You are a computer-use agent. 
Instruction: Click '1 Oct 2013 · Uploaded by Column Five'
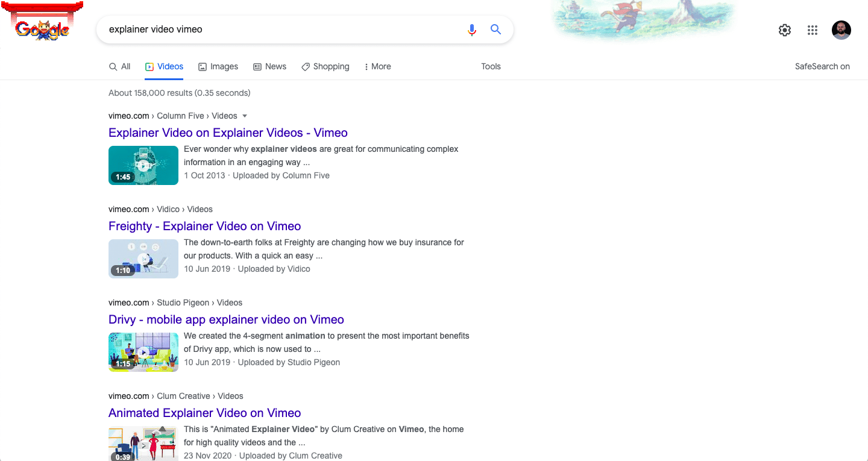point(257,175)
